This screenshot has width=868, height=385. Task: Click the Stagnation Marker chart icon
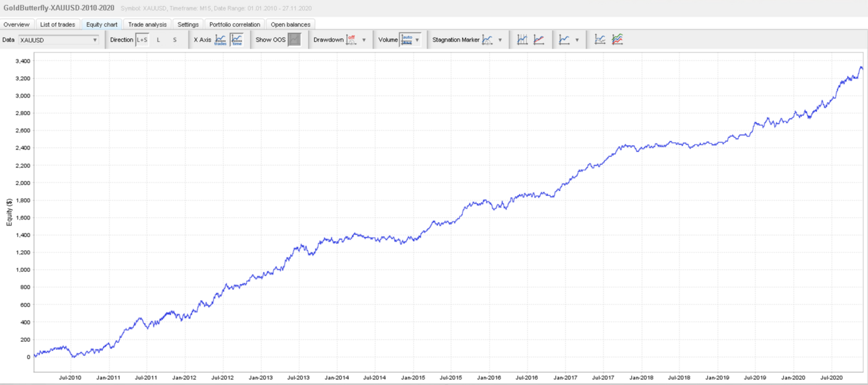point(488,40)
